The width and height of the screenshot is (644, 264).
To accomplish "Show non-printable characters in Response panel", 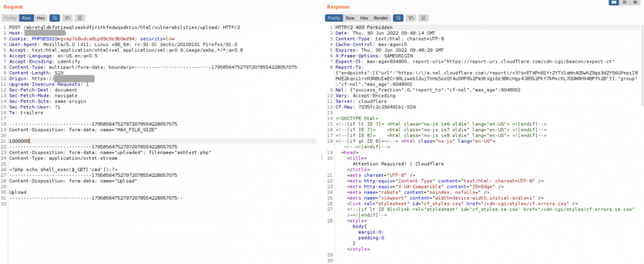I will [410, 18].
